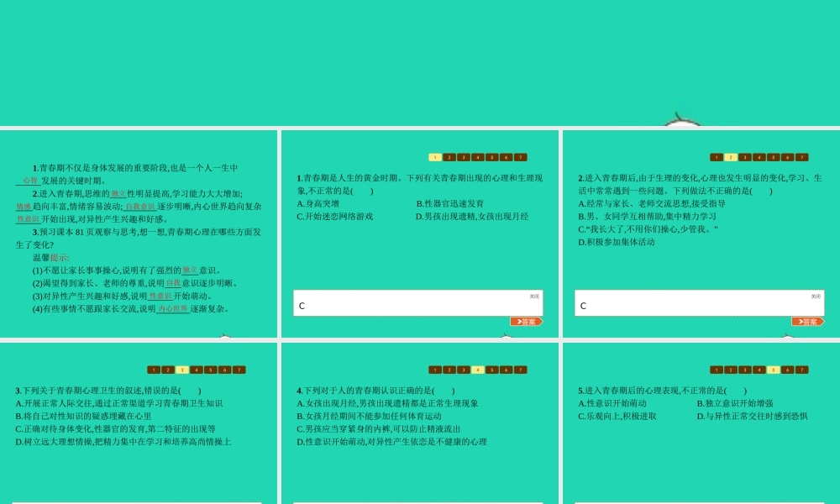The width and height of the screenshot is (840, 504).
Task: Select number tab 7 in question 5 slide
Action: (801, 370)
